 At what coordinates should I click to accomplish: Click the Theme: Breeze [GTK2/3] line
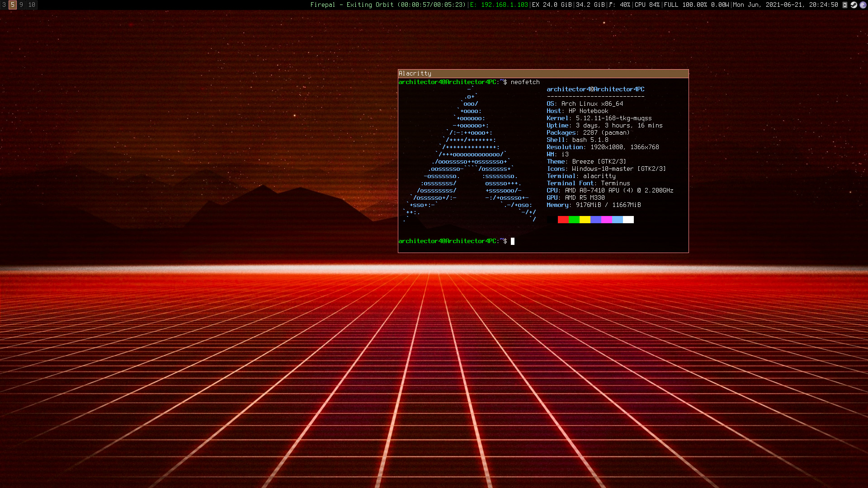(x=586, y=162)
